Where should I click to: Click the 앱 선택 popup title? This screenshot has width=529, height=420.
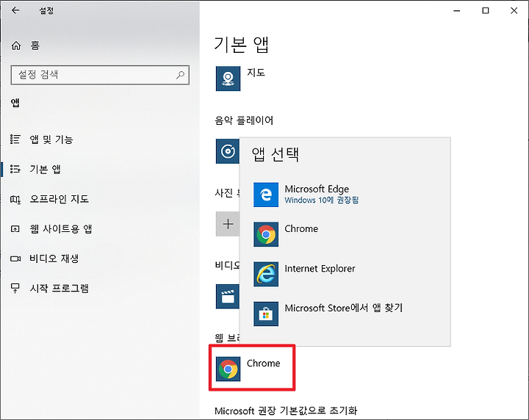[x=276, y=154]
